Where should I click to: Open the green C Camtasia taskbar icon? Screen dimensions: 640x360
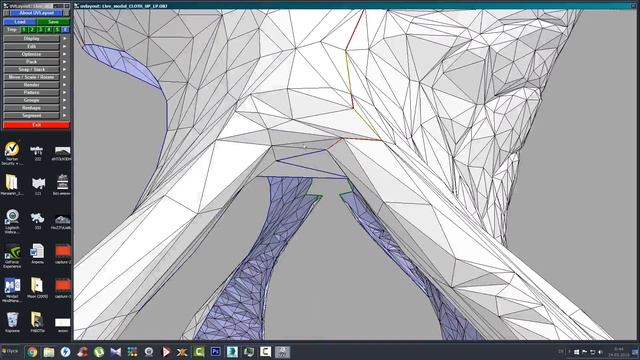(199, 352)
